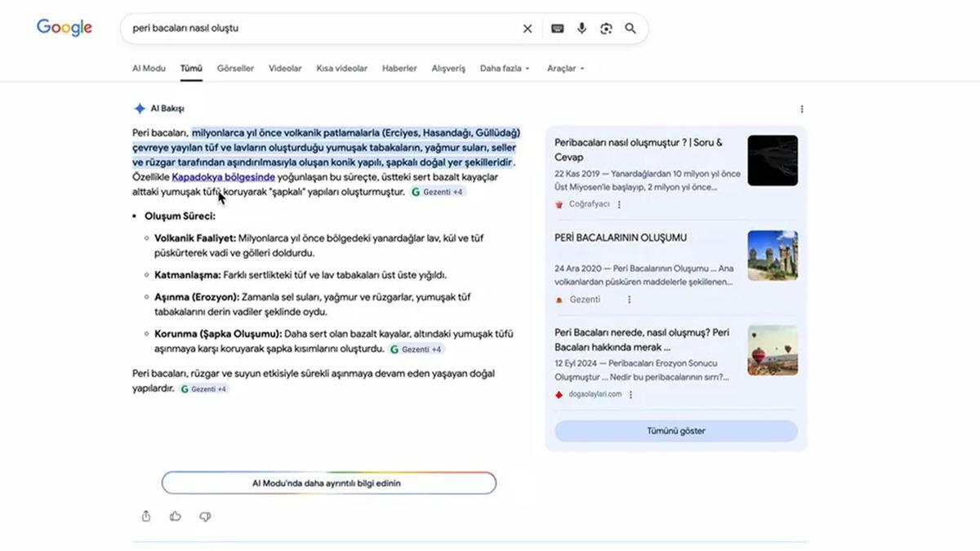Viewport: 980px width, 551px height.
Task: Open the Haberler tab
Action: (x=399, y=69)
